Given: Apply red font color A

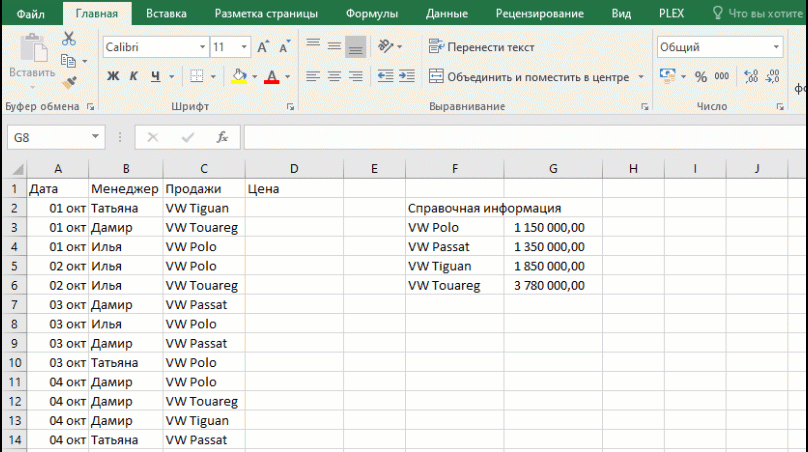Looking at the screenshot, I should 272,76.
